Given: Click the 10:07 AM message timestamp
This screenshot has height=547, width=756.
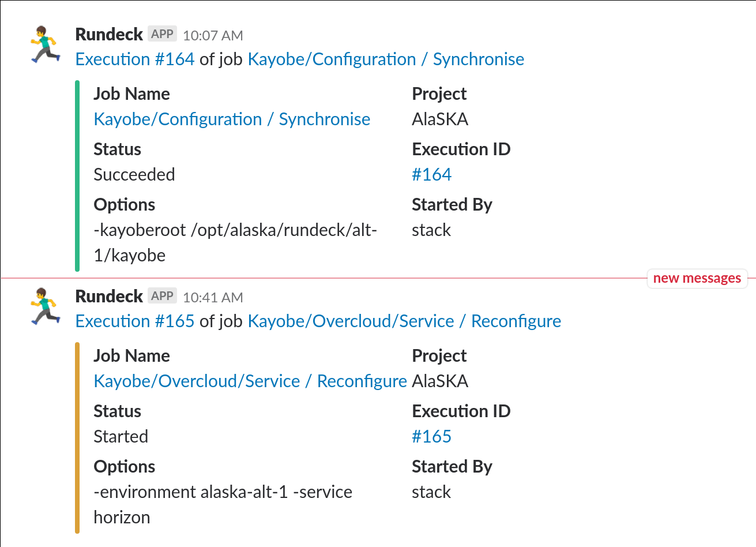Looking at the screenshot, I should (x=213, y=35).
